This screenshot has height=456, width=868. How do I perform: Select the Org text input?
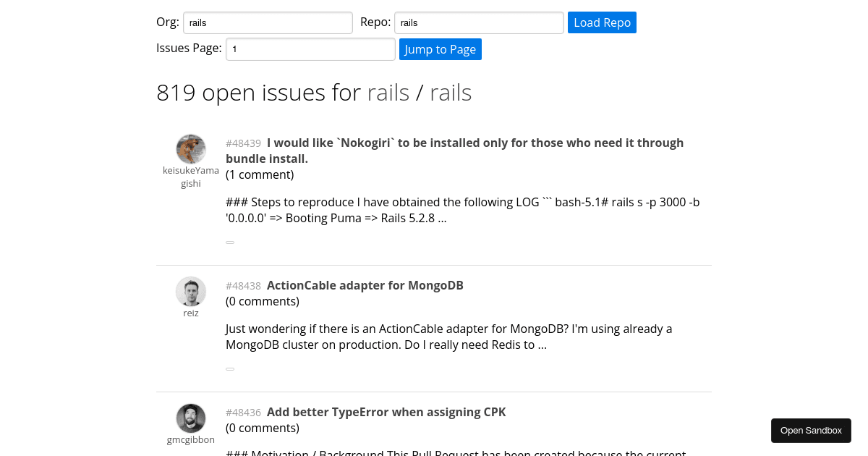pos(268,22)
